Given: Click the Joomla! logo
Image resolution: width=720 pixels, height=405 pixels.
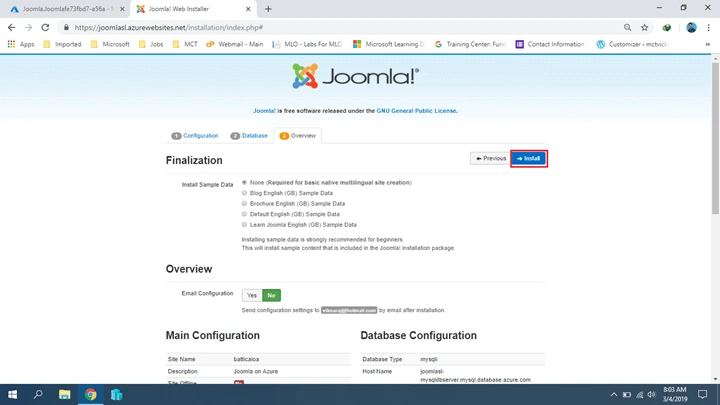Looking at the screenshot, I should click(356, 76).
